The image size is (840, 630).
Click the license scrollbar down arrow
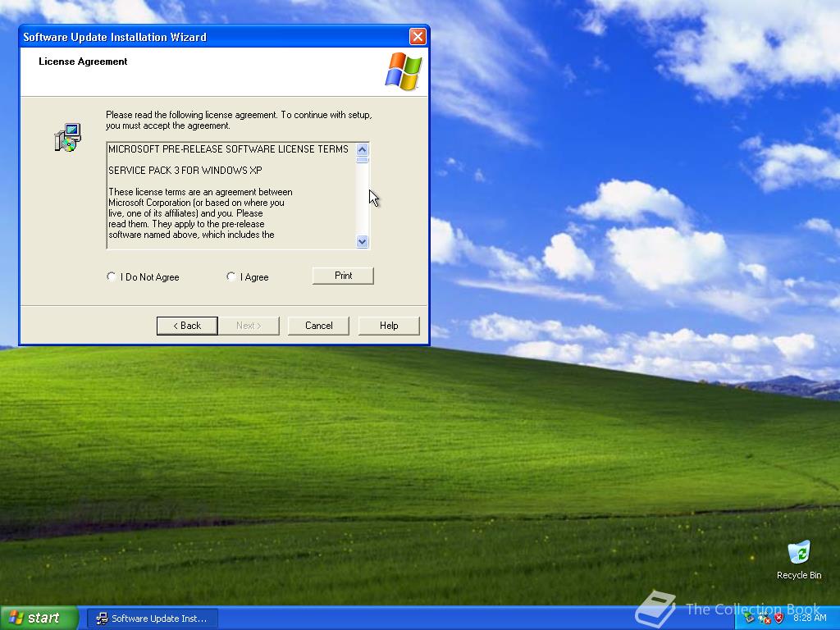[362, 242]
